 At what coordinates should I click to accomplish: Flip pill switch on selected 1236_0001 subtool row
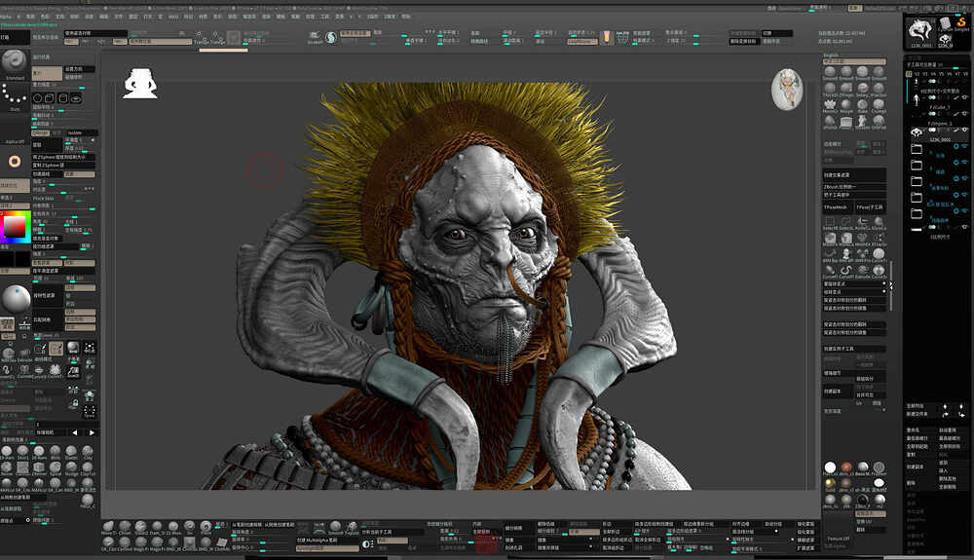click(x=932, y=130)
